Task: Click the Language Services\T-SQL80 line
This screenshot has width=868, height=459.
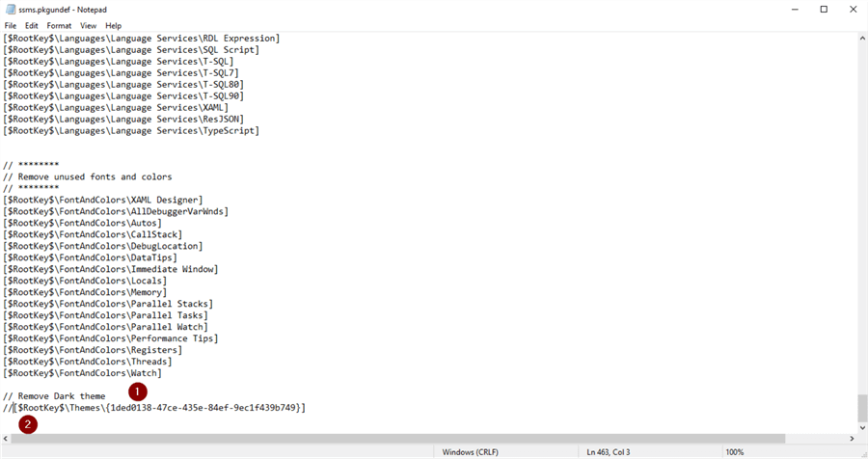Action: [123, 85]
